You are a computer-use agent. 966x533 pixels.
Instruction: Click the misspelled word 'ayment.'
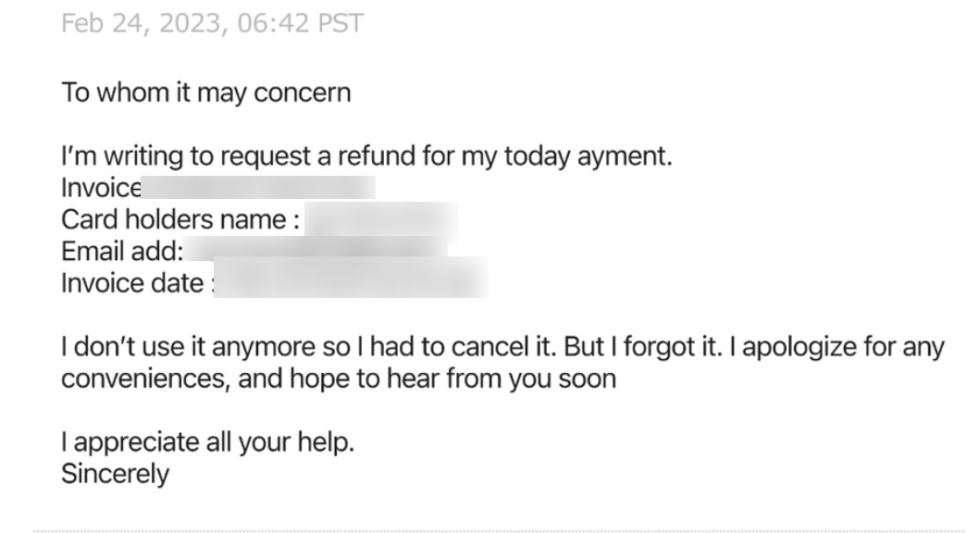tap(625, 157)
